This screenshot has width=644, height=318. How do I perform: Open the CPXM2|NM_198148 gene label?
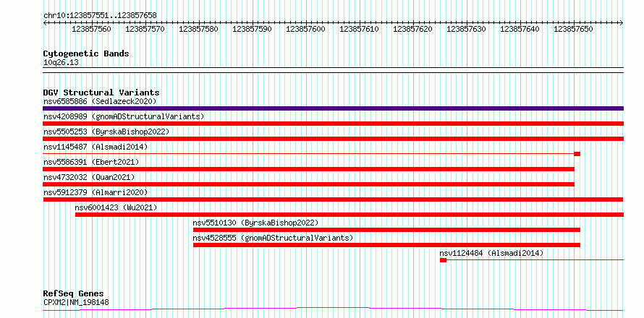(76, 302)
